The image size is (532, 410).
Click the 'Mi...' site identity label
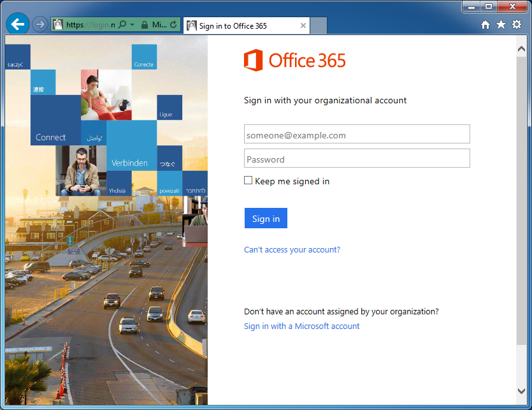pyautogui.click(x=159, y=25)
